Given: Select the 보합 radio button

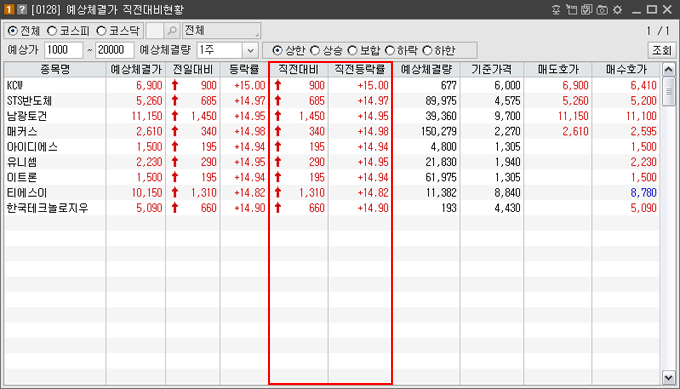Looking at the screenshot, I should click(353, 51).
